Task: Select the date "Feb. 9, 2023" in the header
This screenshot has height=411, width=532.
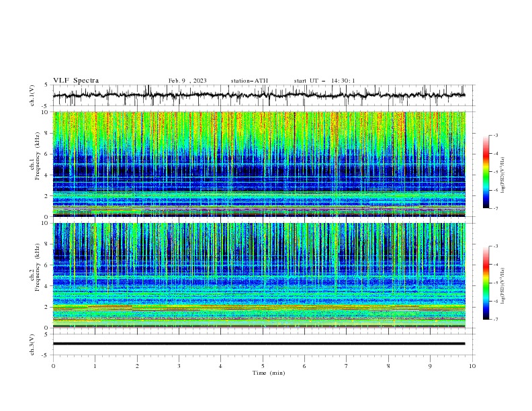Action: [x=187, y=81]
